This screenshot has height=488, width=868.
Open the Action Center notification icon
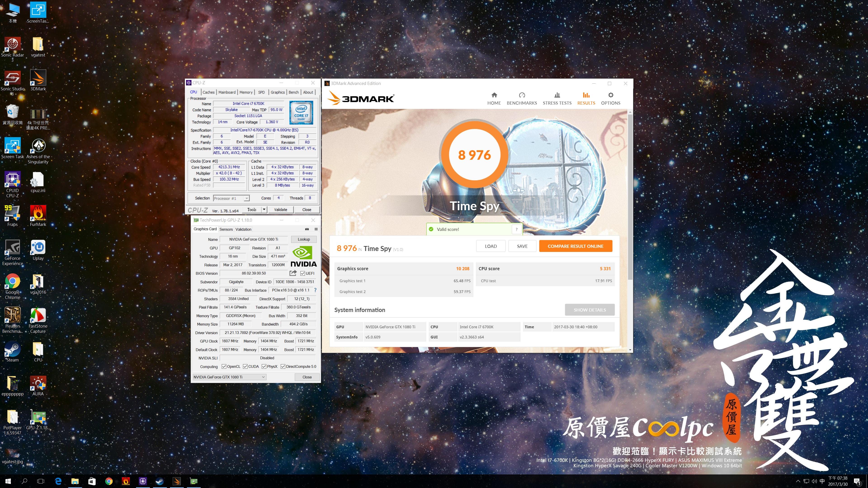click(x=857, y=482)
